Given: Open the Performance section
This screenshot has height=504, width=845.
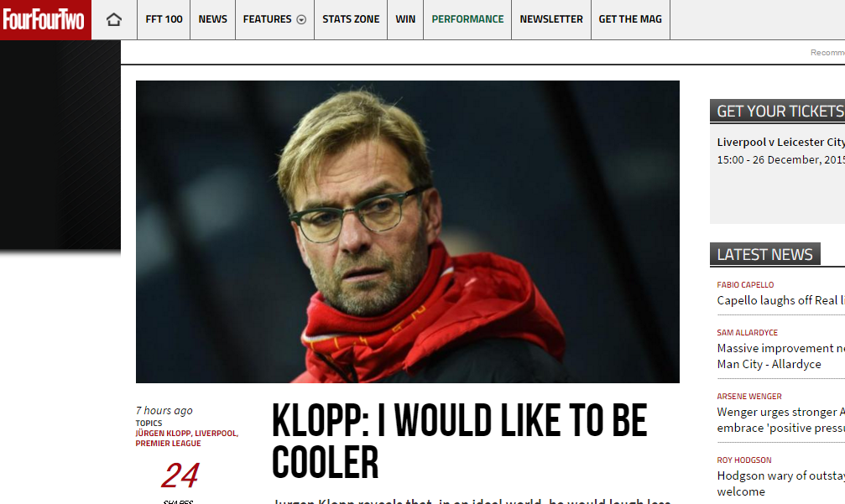Looking at the screenshot, I should [467, 19].
